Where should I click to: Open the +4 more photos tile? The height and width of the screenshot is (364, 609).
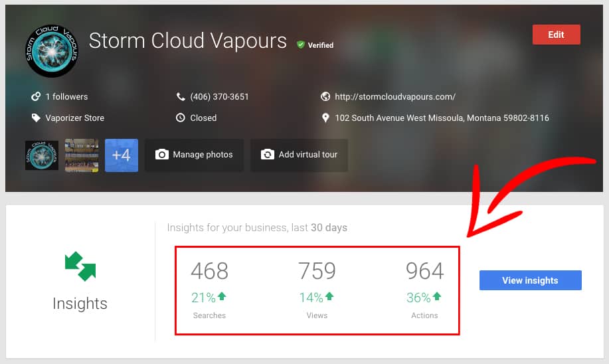coord(122,155)
